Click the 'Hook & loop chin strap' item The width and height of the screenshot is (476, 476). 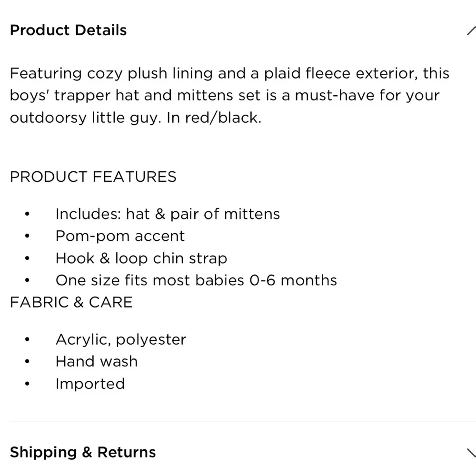coord(141,258)
